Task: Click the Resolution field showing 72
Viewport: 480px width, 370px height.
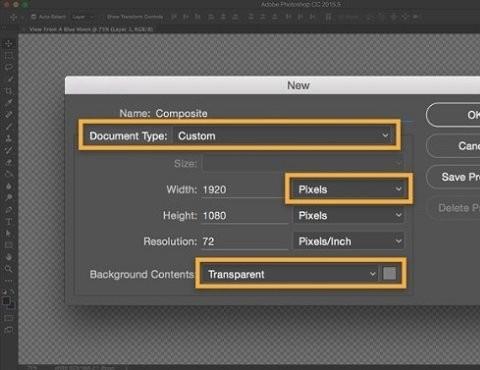Action: tap(244, 241)
